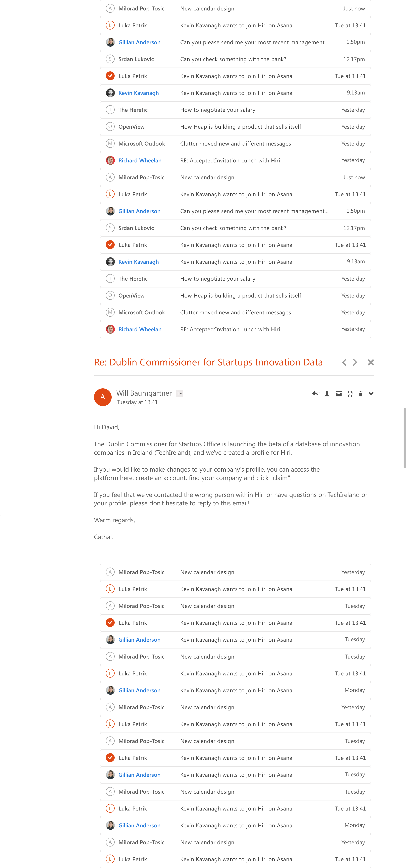Screen dimensions: 406x868
Task: Go to next email with right chevron
Action: pyautogui.click(x=355, y=362)
